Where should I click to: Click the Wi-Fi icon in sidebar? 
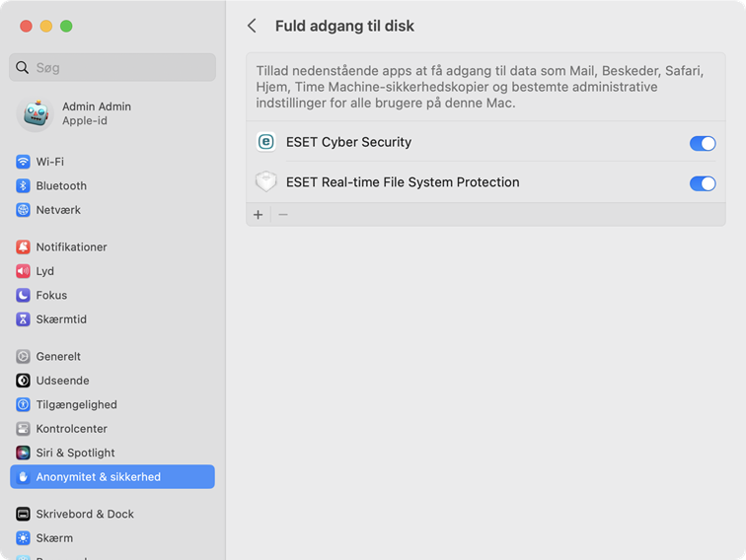[23, 162]
